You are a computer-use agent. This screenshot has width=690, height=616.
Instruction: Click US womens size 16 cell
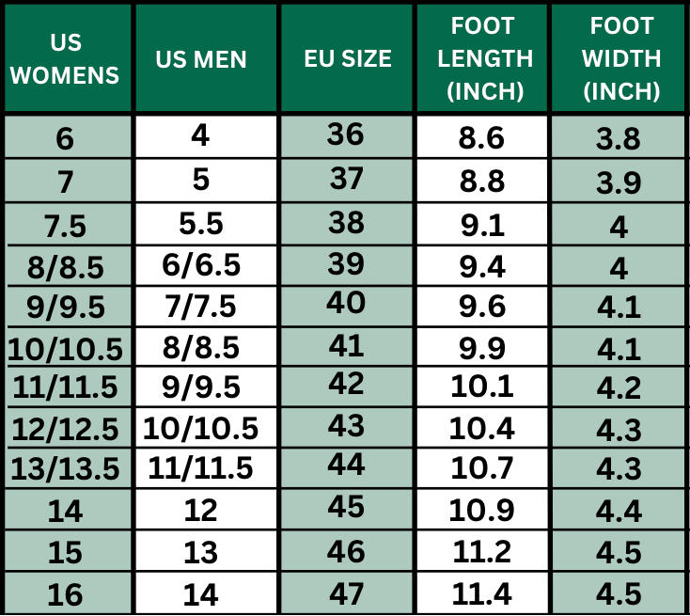pos(65,594)
